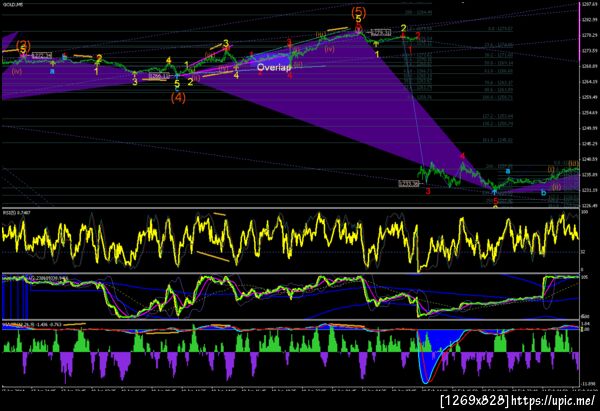The height and width of the screenshot is (411, 600).
Task: Select the cyan 'a' label below the 1272.34 tag
Action: [x=52, y=71]
